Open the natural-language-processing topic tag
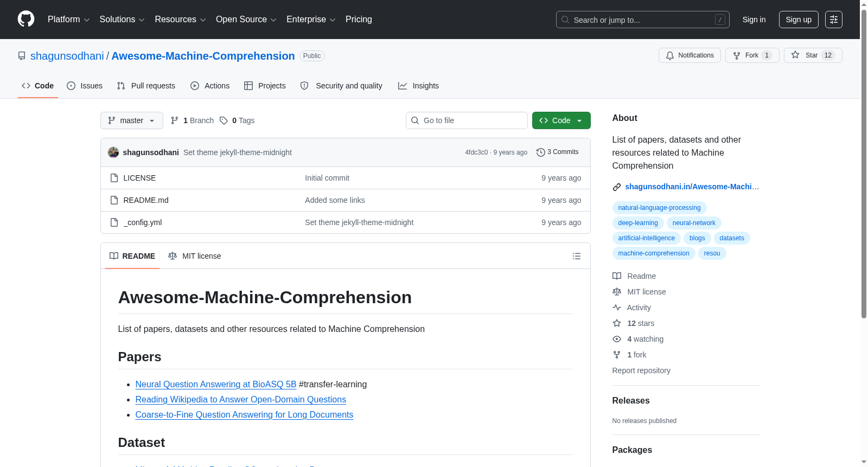Screen dimensions: 868x467 (x=659, y=208)
